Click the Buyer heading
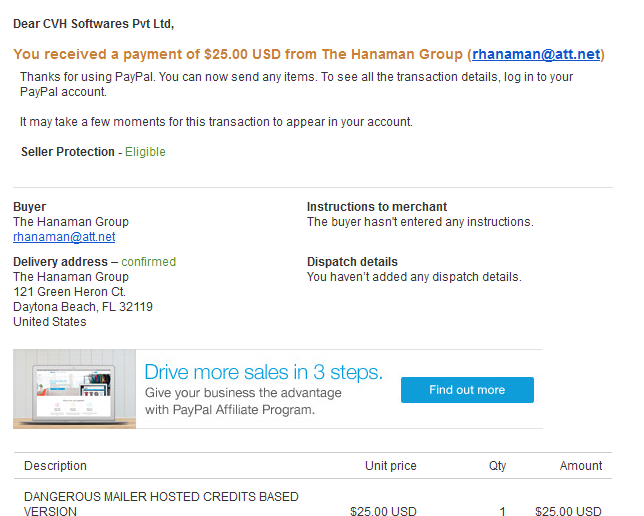 (30, 207)
